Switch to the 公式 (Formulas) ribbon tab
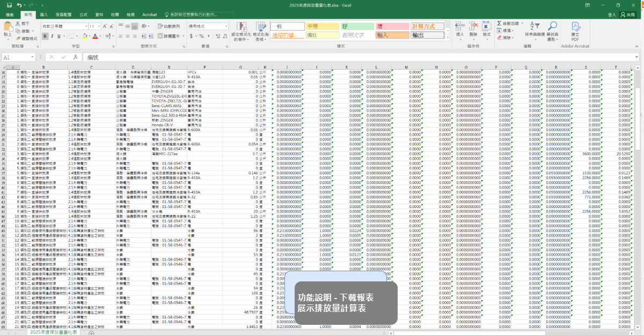644x335 pixels. click(x=83, y=15)
